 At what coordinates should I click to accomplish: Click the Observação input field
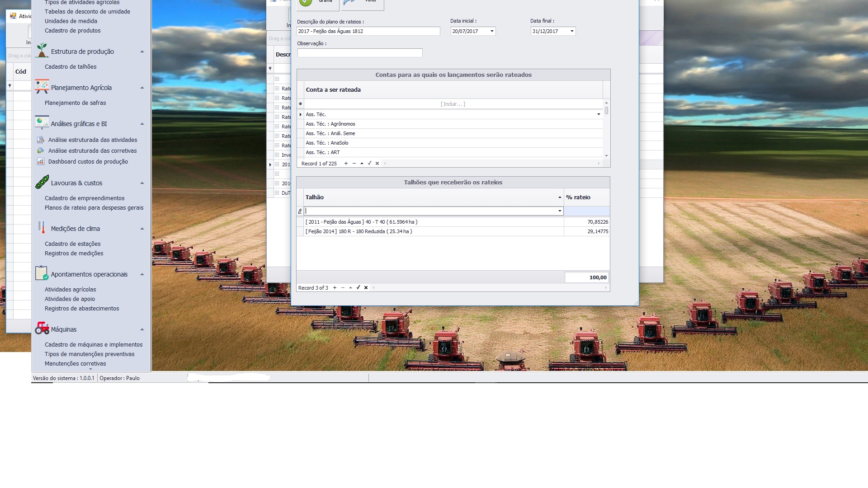coord(360,53)
